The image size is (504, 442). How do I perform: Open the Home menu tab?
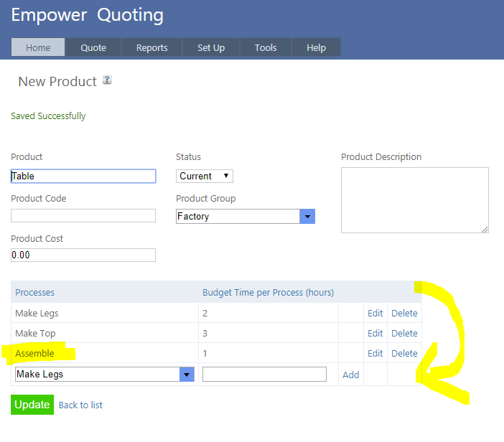point(38,47)
